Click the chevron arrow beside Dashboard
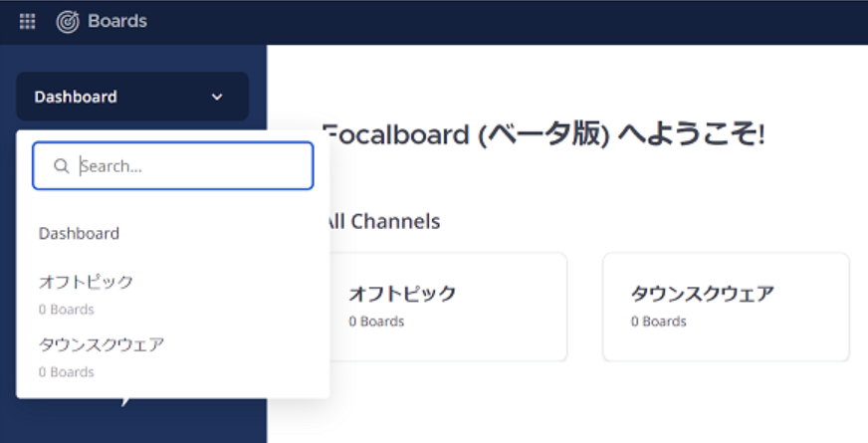Screen dimensions: 868x443 point(217,98)
